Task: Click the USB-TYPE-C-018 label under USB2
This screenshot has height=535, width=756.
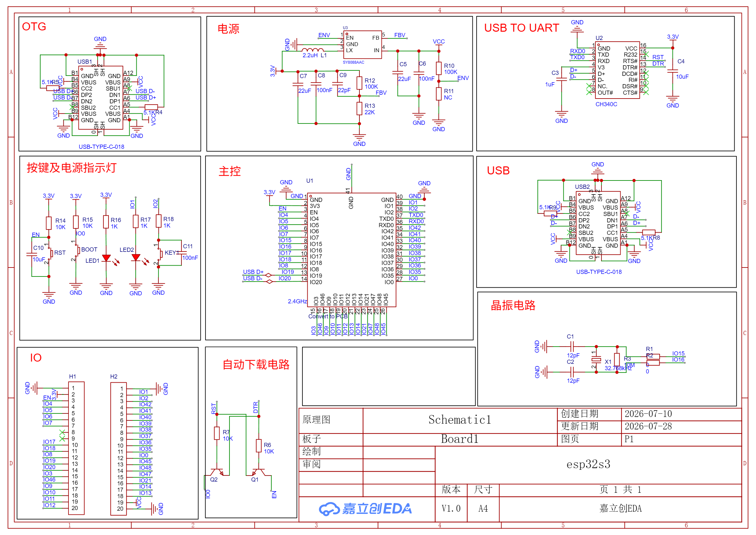Action: (x=599, y=272)
